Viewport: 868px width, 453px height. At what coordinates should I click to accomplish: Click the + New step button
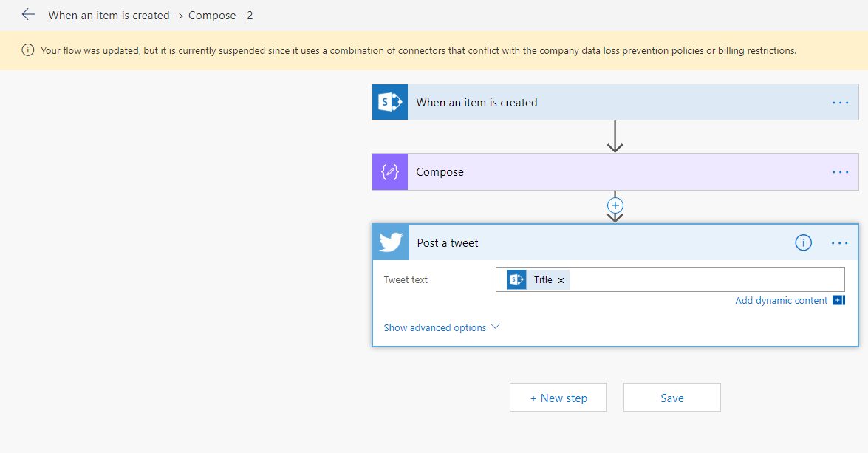coord(558,398)
